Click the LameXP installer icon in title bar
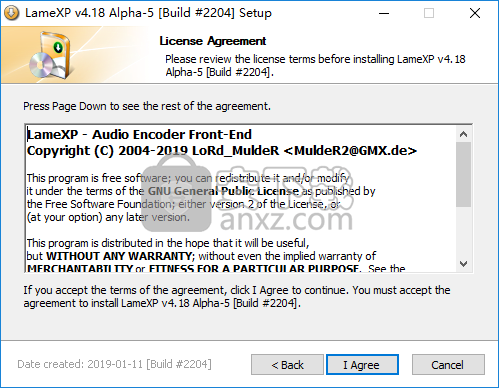499x388 pixels. pyautogui.click(x=12, y=13)
